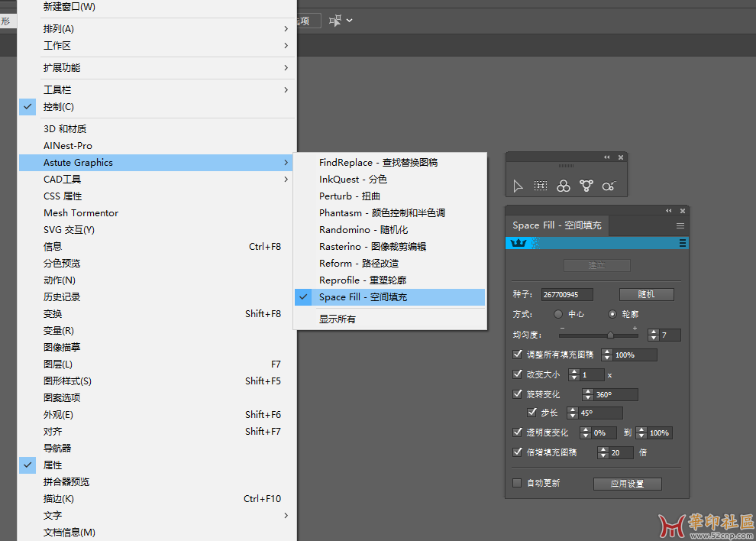Click the toolbar icon beside the options button
Image resolution: width=756 pixels, height=541 pixels.
[x=335, y=21]
